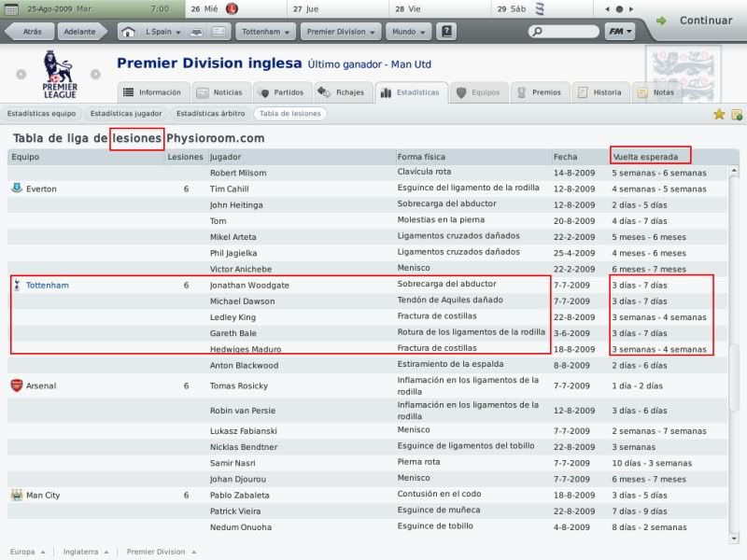The width and height of the screenshot is (747, 560).
Task: Click the calendar icon beside the date
Action: coord(11,9)
